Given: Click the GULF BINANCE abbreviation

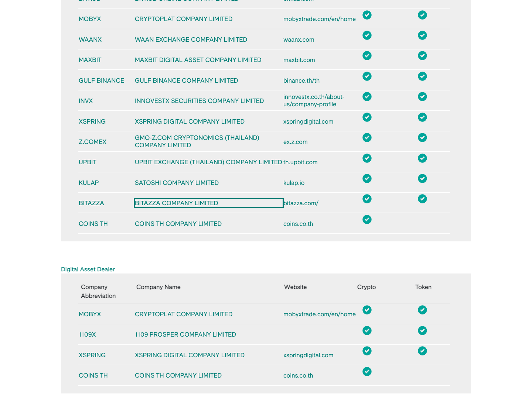Looking at the screenshot, I should pyautogui.click(x=101, y=80).
